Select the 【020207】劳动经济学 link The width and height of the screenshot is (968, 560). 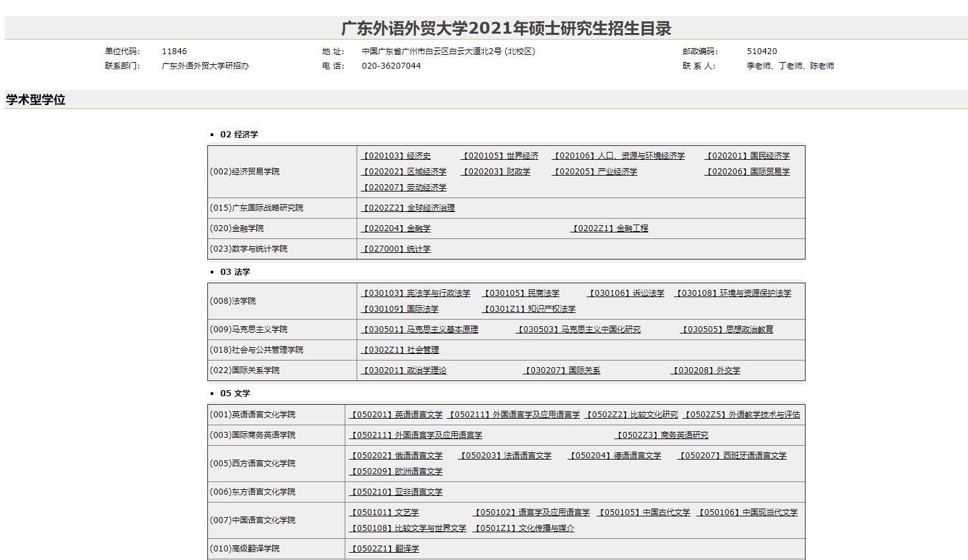pyautogui.click(x=403, y=188)
